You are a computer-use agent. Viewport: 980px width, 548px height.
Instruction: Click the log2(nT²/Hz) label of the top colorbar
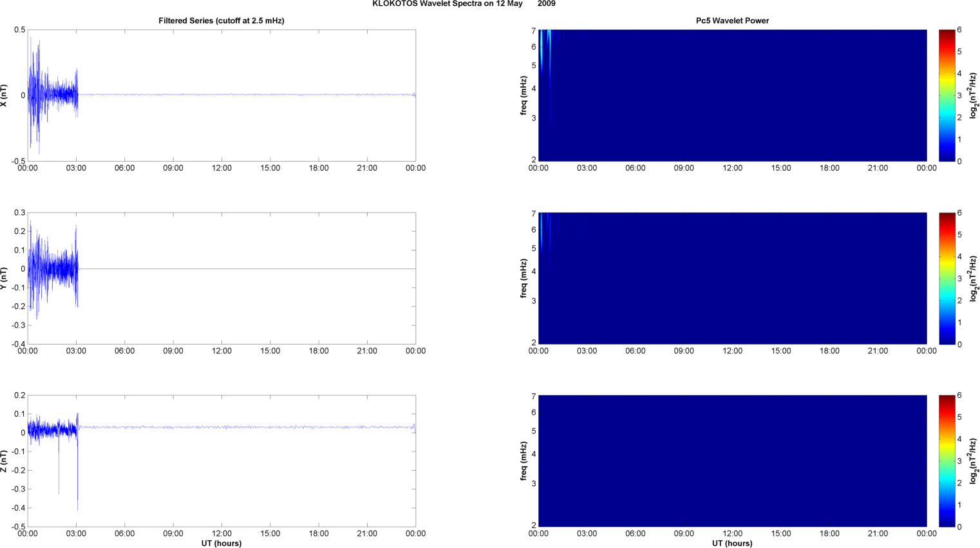973,95
